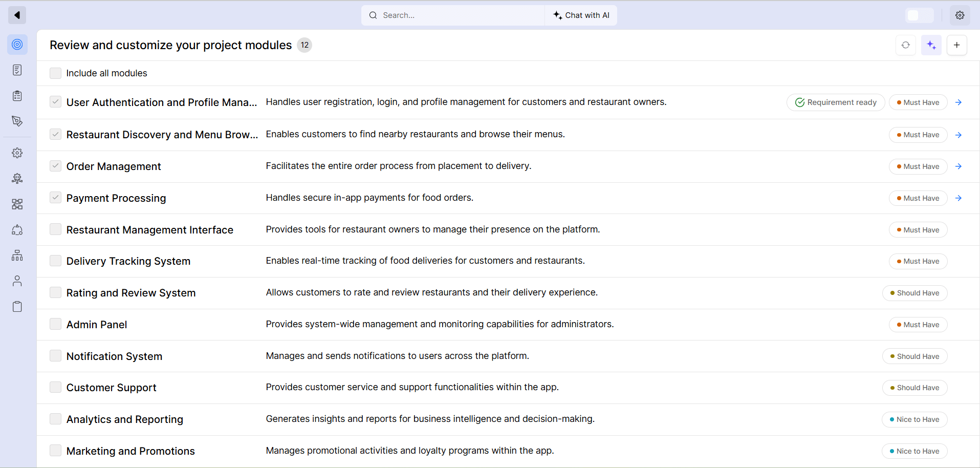Click the refresh modules icon
The image size is (980, 468).
click(x=906, y=45)
